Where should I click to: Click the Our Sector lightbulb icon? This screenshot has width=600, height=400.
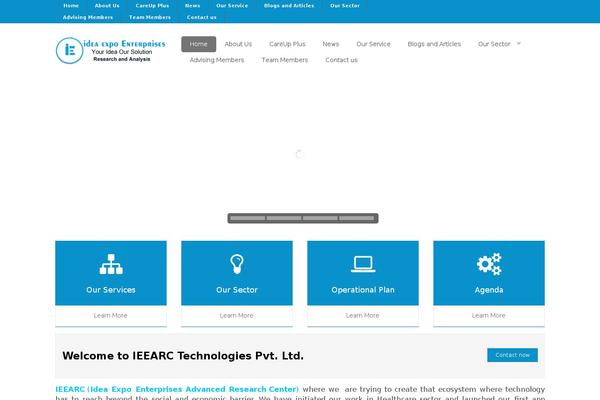237,264
